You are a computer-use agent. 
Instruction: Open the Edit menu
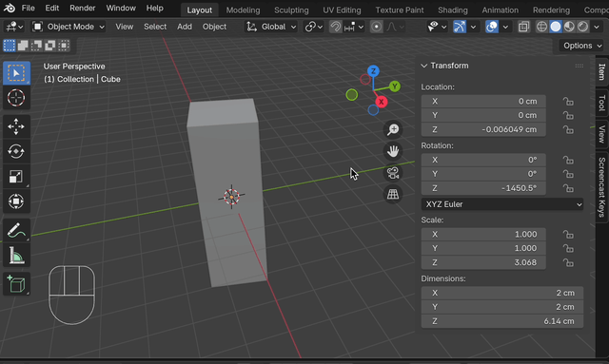click(51, 8)
